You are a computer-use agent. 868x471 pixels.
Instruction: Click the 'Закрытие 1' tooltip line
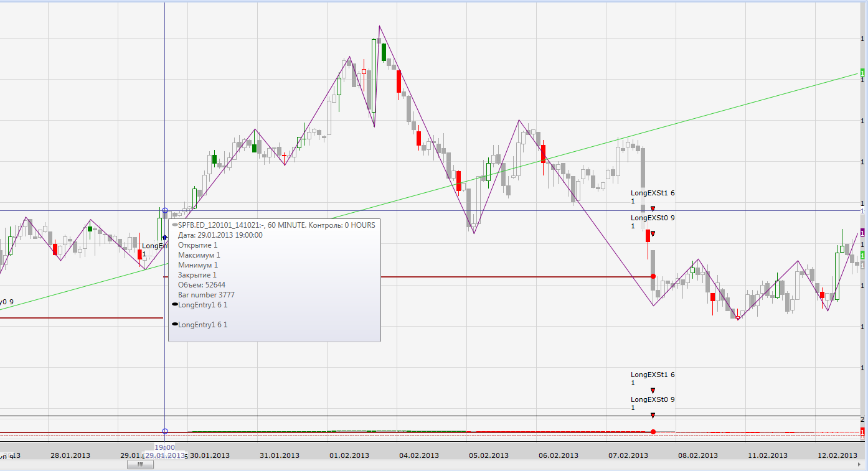click(197, 275)
